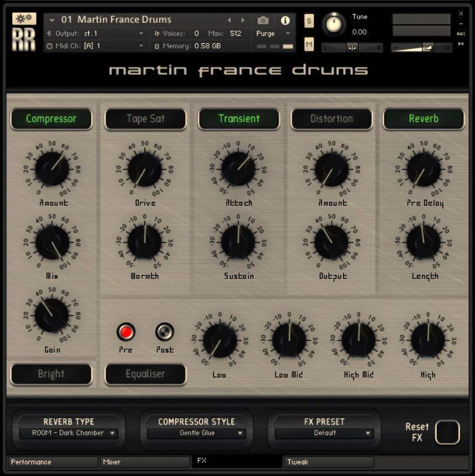The image size is (475, 476).
Task: Click the Tape Sat Drive knob
Action: coord(145,169)
